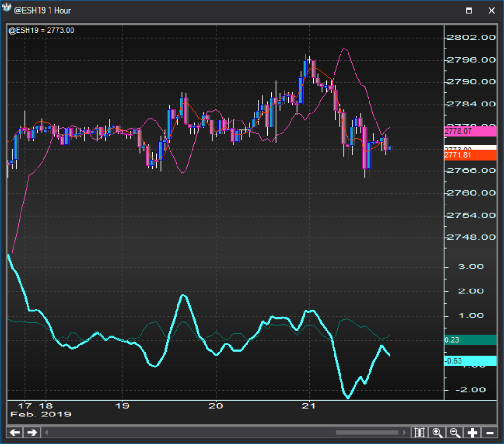
Task: Click the 2802.00 price axis label
Action: click(471, 38)
